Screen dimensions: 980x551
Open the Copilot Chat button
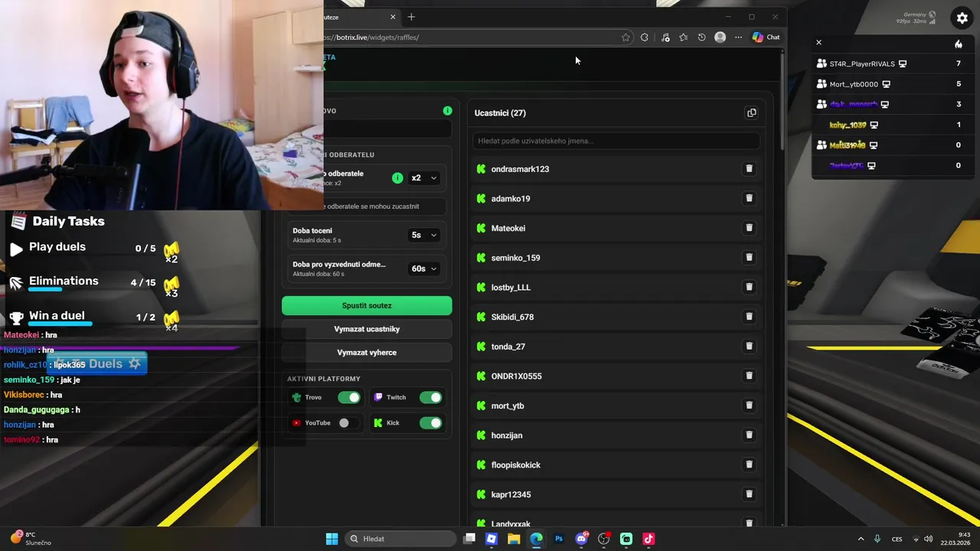click(766, 37)
